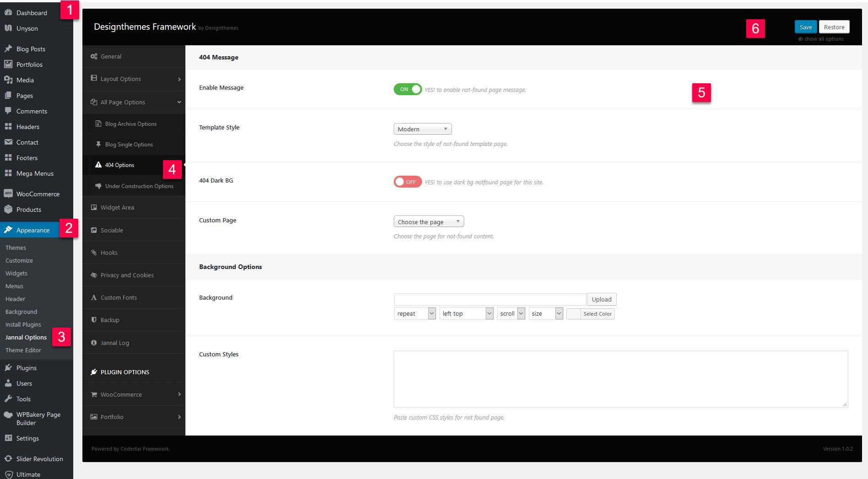Click the Footers grid icon
This screenshot has height=479, width=868.
tap(8, 157)
